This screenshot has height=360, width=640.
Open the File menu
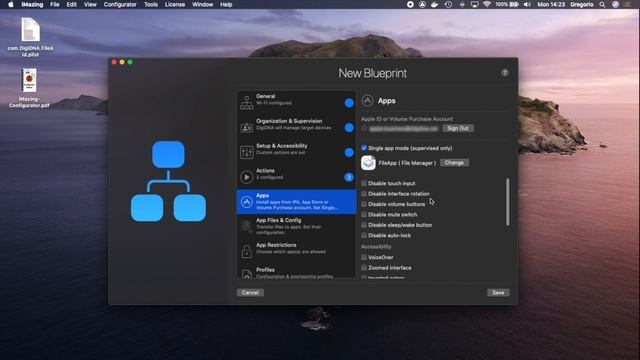pyautogui.click(x=55, y=4)
